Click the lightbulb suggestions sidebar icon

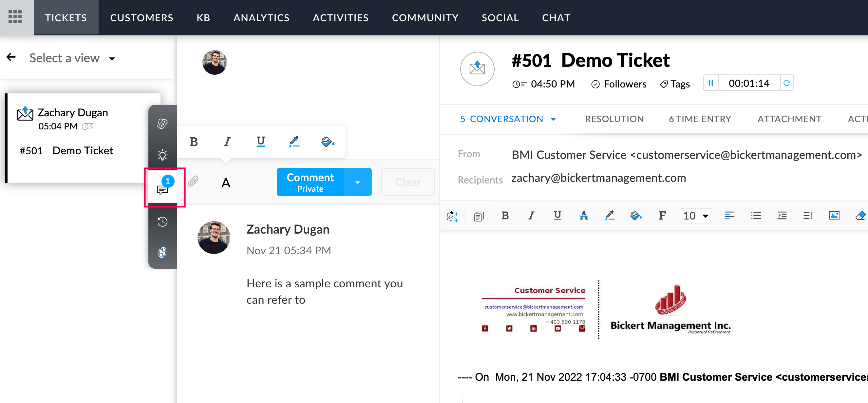point(162,155)
